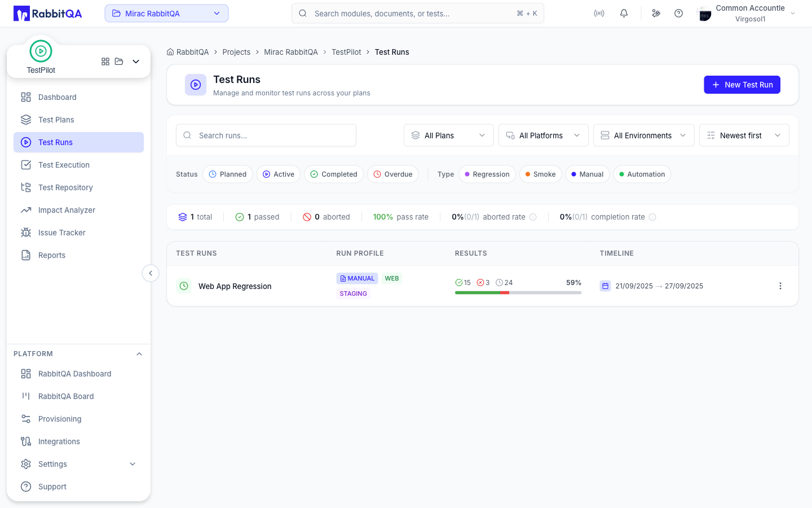Click the New Test Run button
The image size is (812, 508).
pos(742,85)
